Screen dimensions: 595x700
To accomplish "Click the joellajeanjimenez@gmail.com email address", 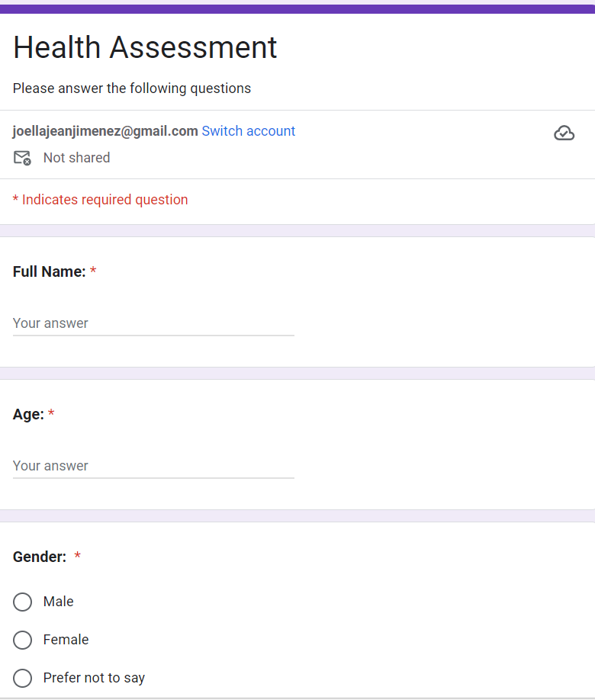I will click(105, 131).
